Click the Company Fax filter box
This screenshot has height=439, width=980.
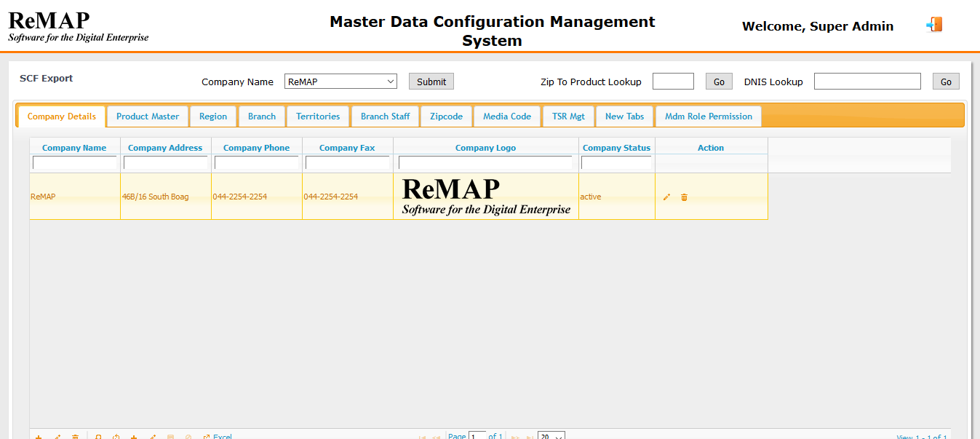[x=347, y=163]
